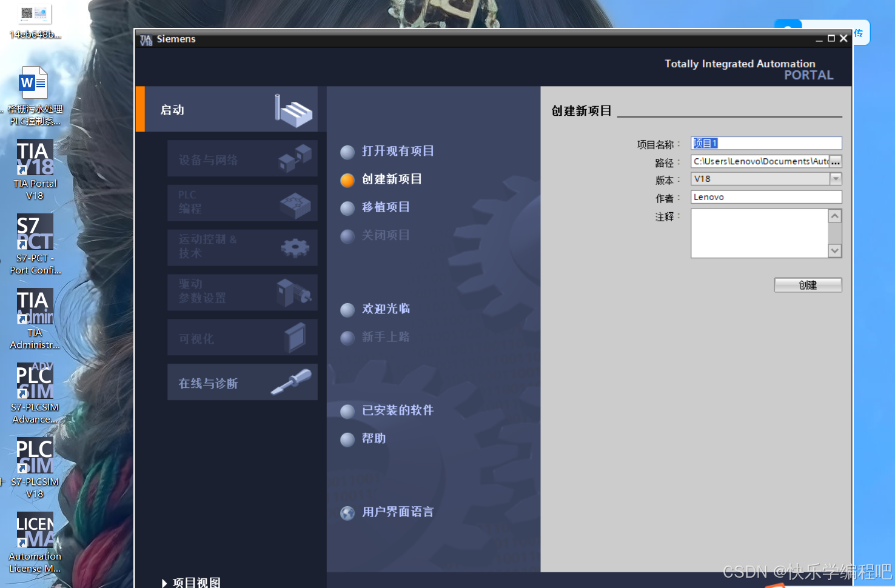Screen dimensions: 895x588
Task: Select 关闭项目 option
Action: tap(375, 235)
